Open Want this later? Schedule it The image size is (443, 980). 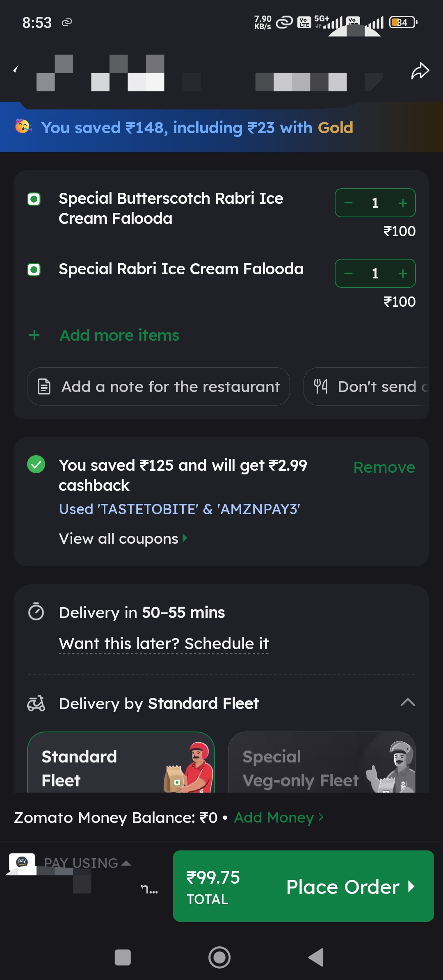pos(164,644)
